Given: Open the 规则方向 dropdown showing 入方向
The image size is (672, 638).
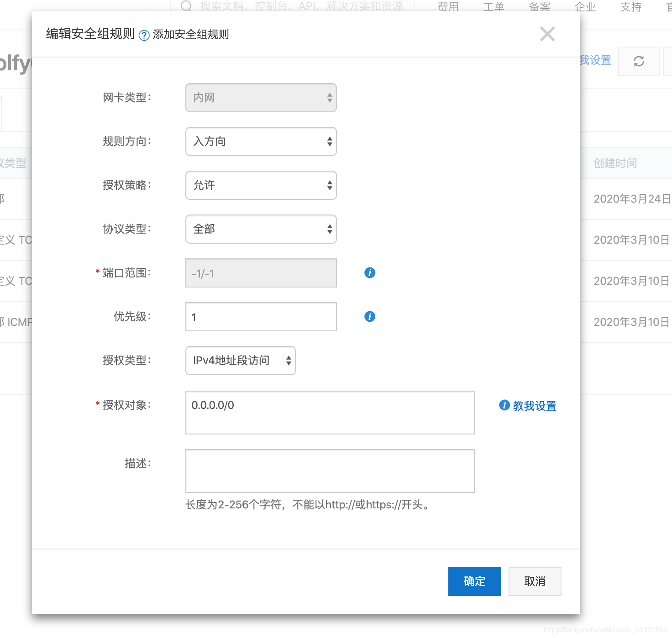Looking at the screenshot, I should coord(261,141).
